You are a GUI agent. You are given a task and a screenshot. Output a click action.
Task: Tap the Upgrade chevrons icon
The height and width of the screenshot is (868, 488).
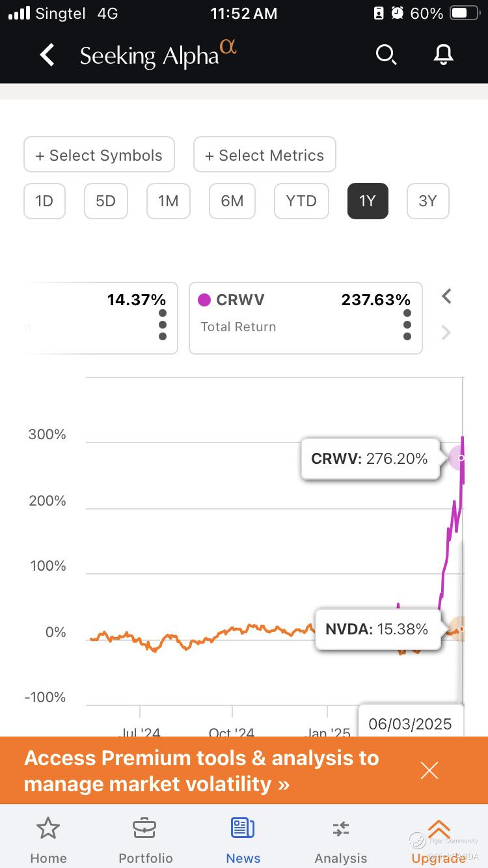pyautogui.click(x=439, y=829)
